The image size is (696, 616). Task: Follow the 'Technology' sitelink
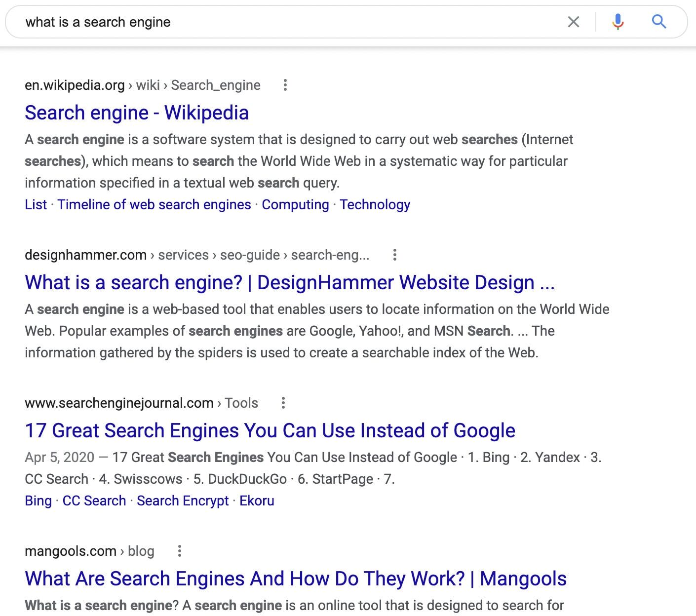click(x=375, y=204)
